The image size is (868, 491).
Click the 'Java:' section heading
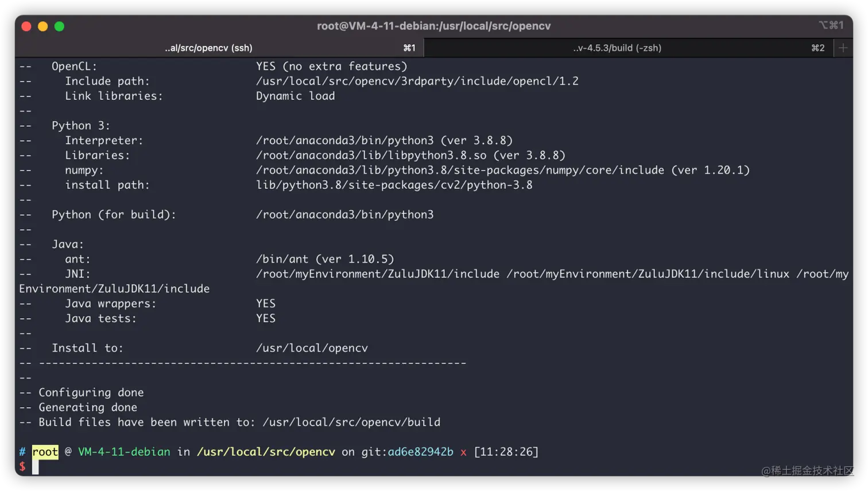[68, 244]
